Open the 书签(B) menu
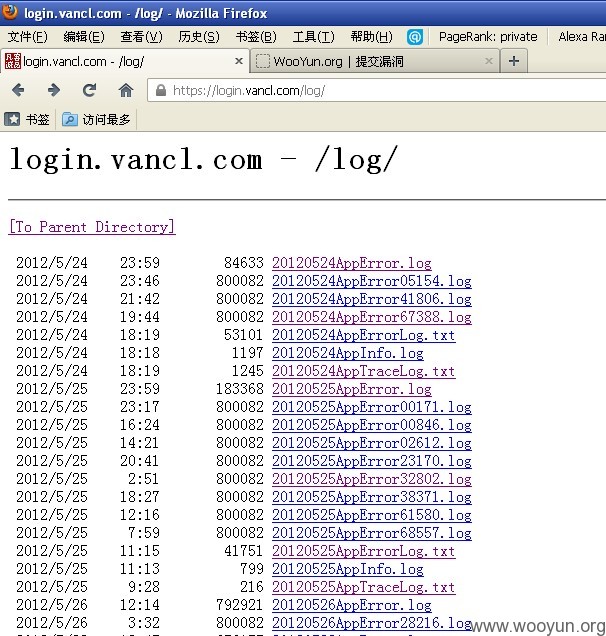The width and height of the screenshot is (606, 636). 256,37
